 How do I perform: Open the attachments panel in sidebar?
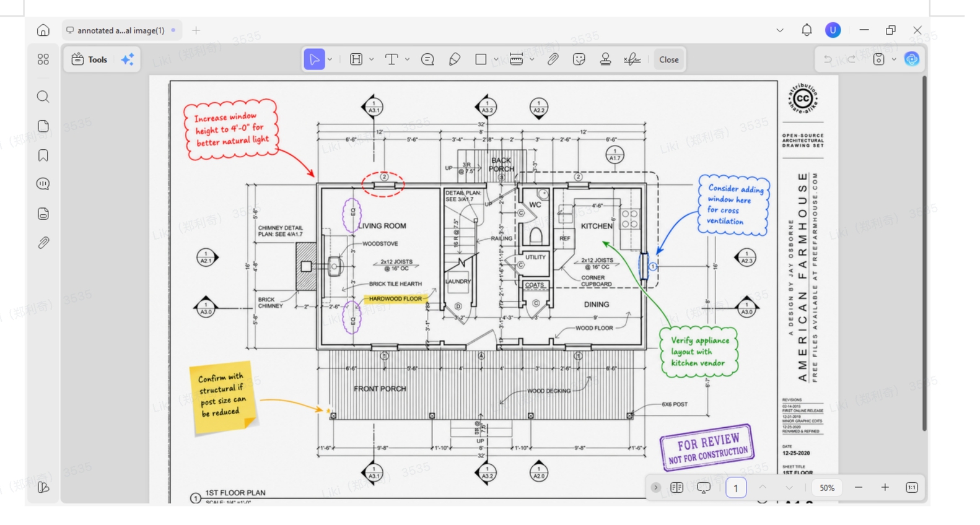coord(43,243)
